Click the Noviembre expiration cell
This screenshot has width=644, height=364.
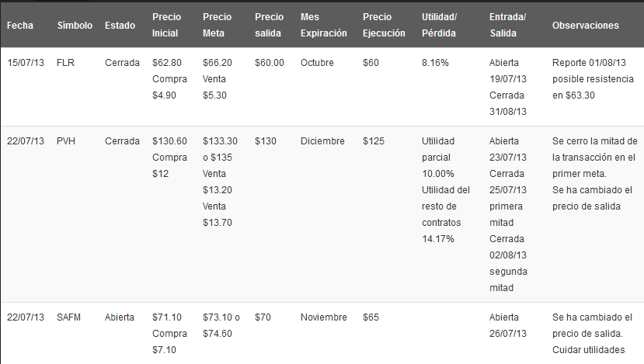324,317
